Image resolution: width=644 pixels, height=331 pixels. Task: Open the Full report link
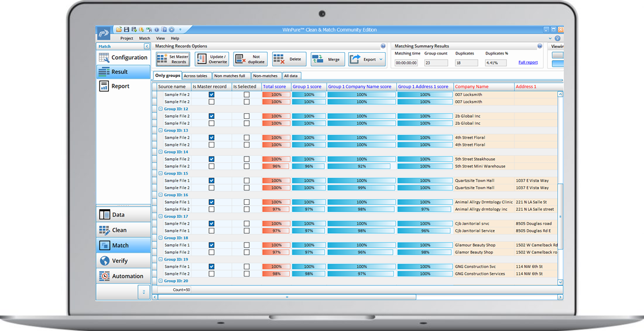[x=528, y=63]
